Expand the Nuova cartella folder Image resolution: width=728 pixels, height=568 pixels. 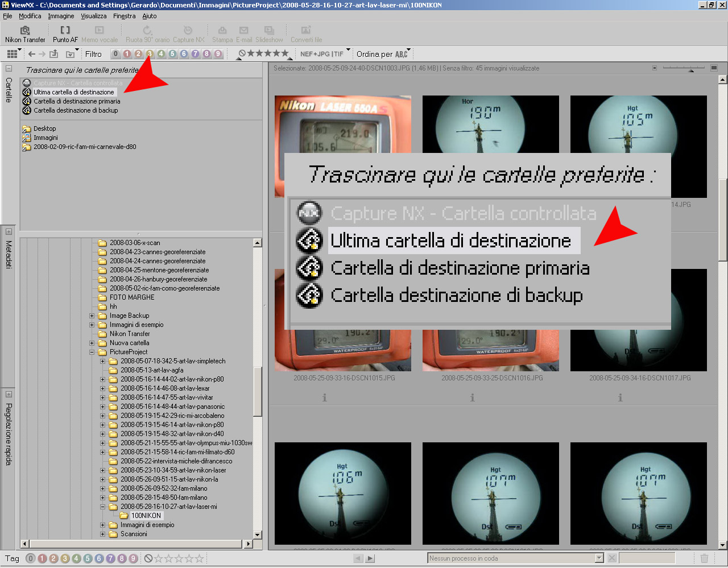tap(92, 343)
